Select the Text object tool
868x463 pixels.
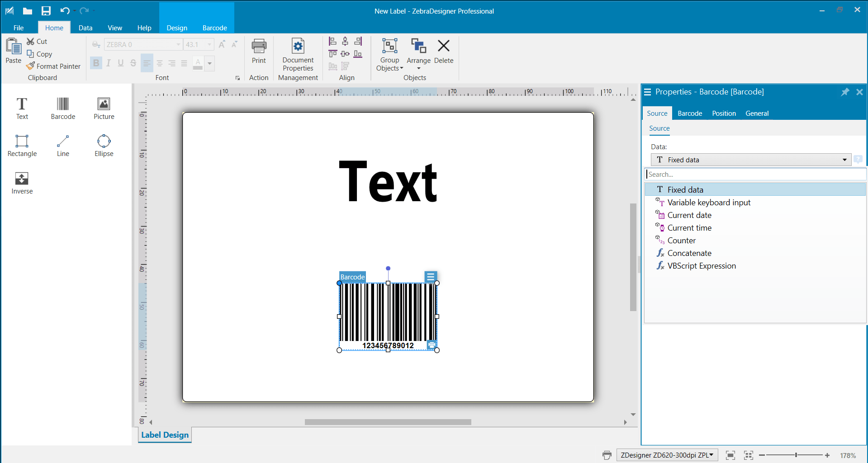pos(22,109)
